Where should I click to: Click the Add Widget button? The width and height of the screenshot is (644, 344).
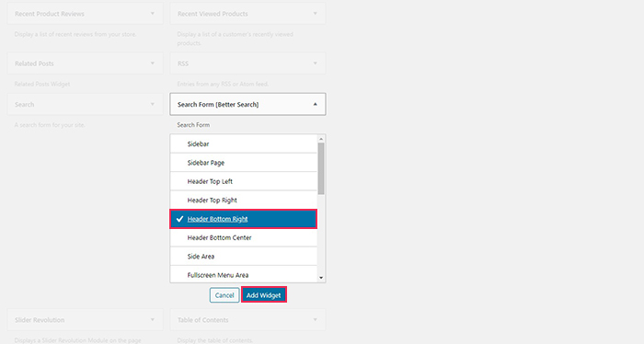264,294
